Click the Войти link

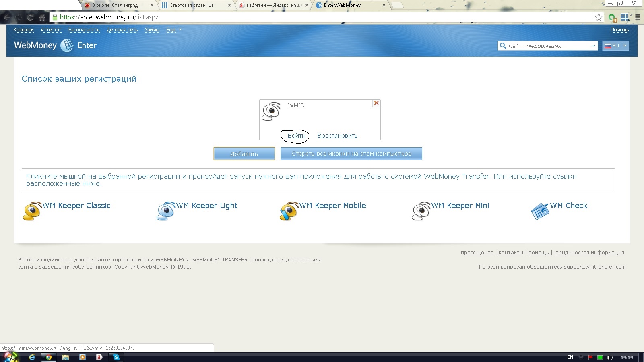coord(297,136)
